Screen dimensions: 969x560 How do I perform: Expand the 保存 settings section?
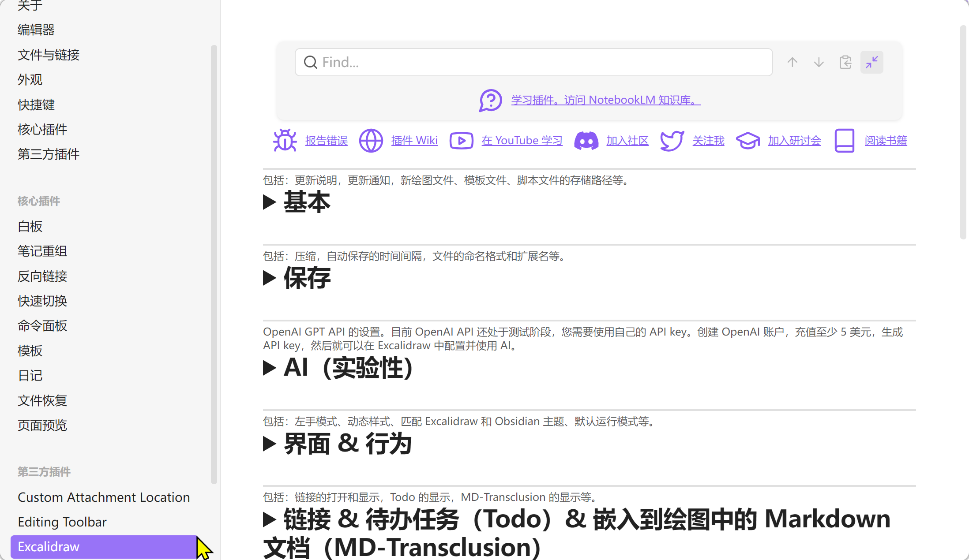[x=270, y=278]
